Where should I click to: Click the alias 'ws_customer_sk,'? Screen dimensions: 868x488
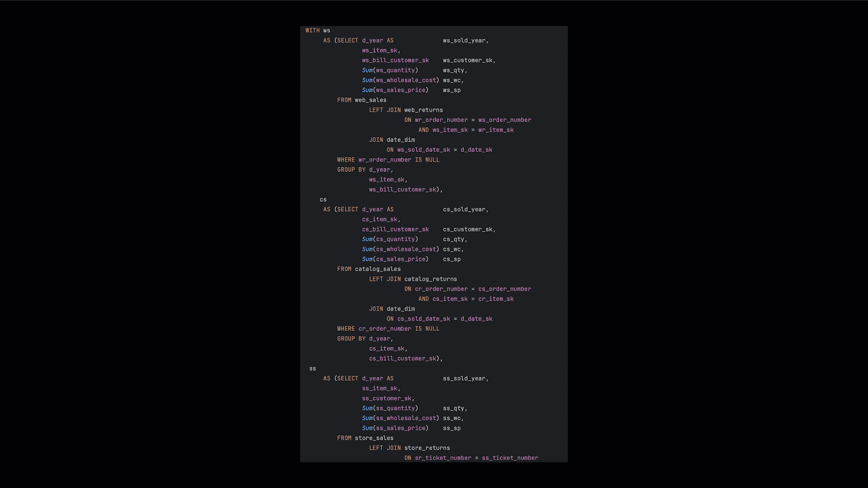469,60
